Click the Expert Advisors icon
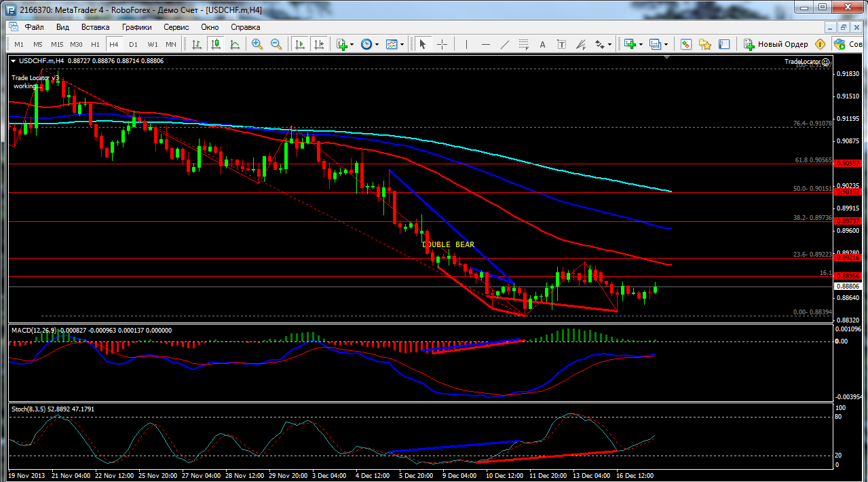 [839, 44]
